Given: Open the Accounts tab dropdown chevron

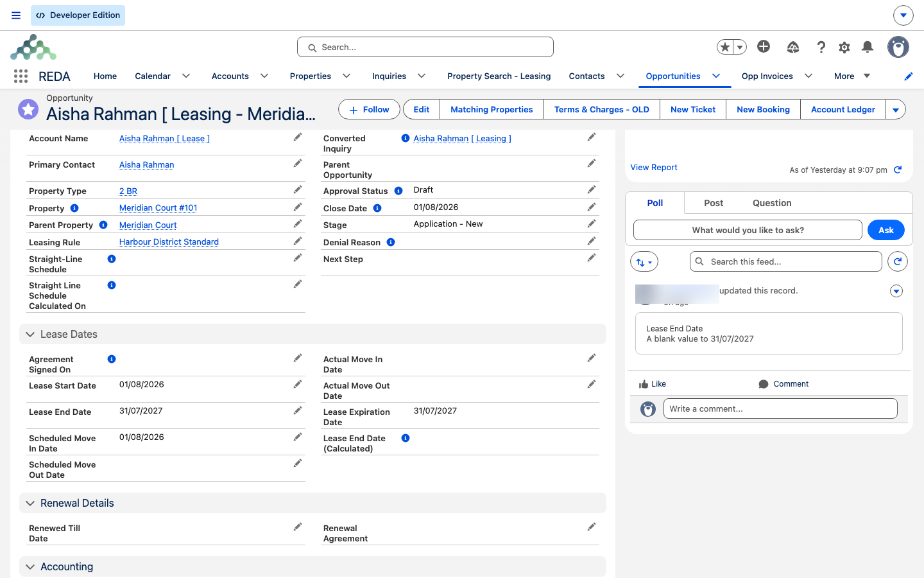Looking at the screenshot, I should pyautogui.click(x=264, y=76).
